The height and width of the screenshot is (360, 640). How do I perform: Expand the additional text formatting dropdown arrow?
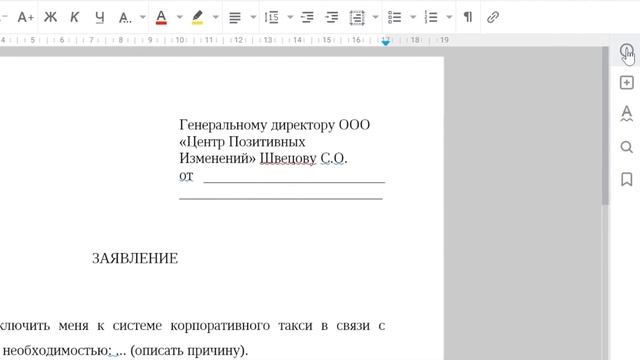(143, 17)
